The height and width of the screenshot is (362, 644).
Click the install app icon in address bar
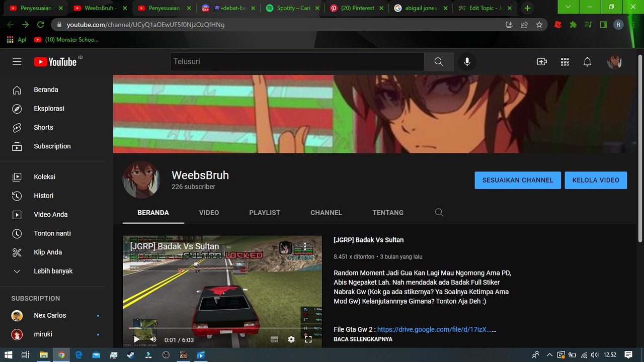509,25
